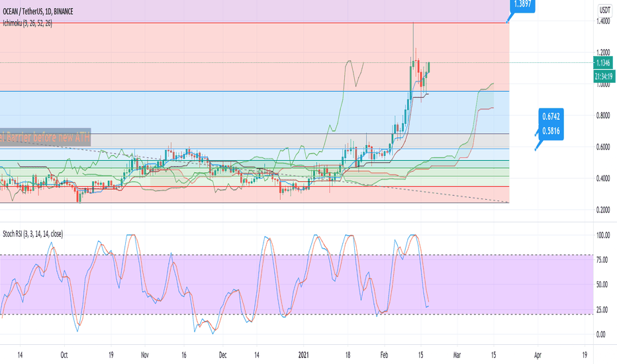This screenshot has height=364, width=617.
Task: Click the Nov date on the time axis
Action: (145, 355)
